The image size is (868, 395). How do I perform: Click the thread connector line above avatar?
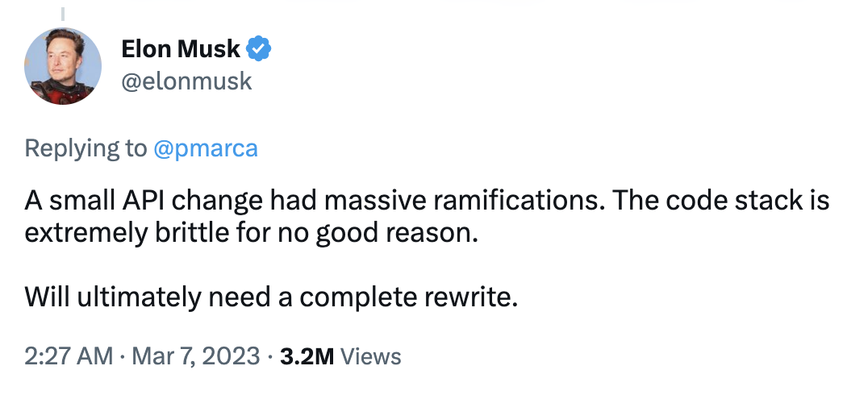[63, 14]
